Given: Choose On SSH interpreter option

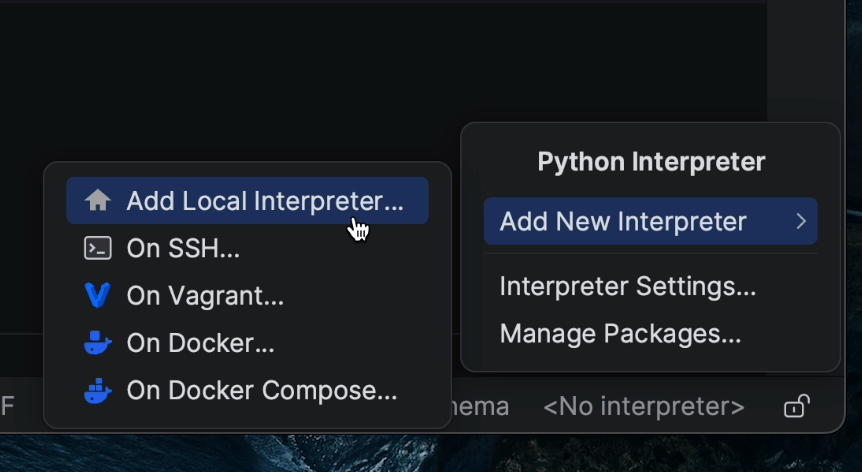Looking at the screenshot, I should point(183,248).
